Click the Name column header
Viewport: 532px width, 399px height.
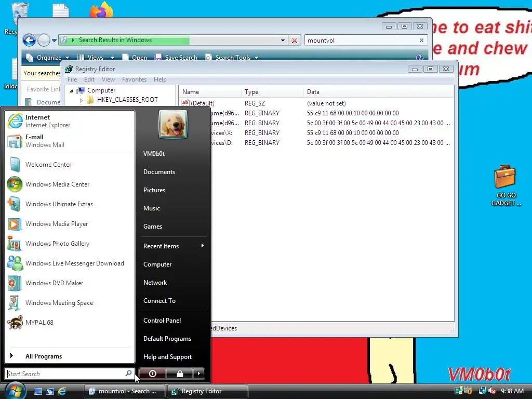(x=210, y=92)
